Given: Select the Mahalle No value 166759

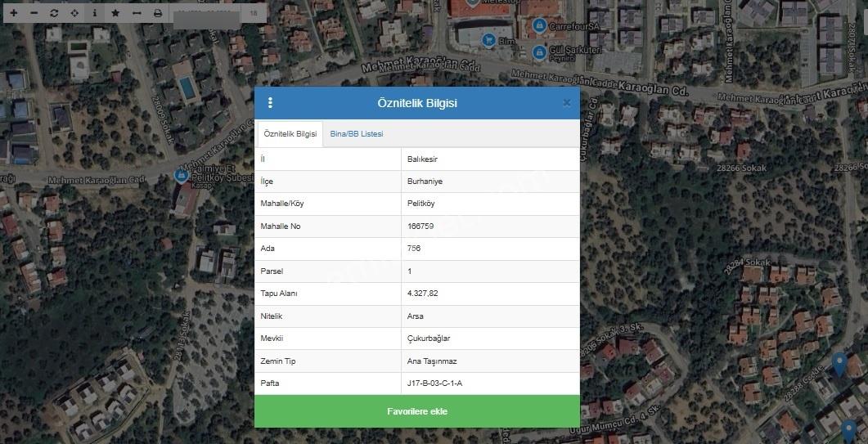Looking at the screenshot, I should point(491,226).
